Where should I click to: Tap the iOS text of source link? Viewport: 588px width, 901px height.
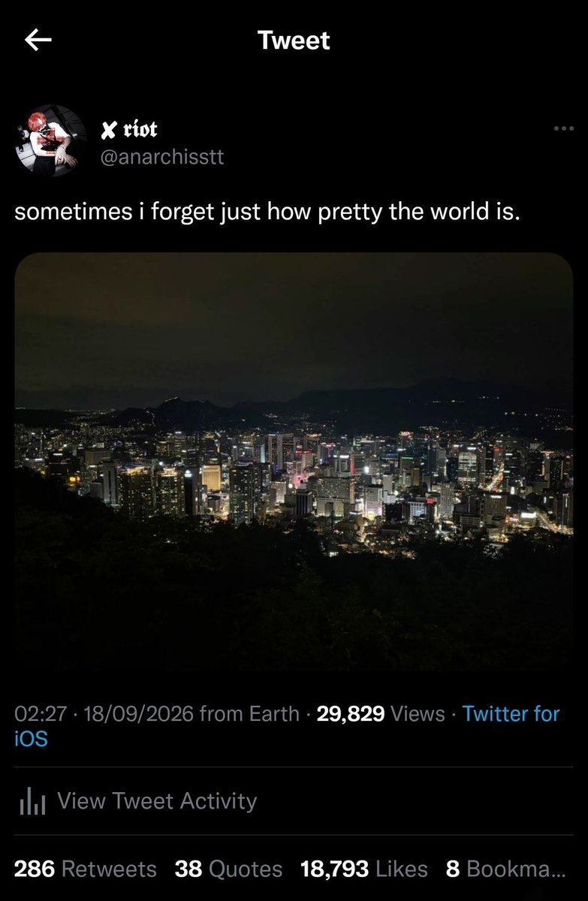[32, 739]
